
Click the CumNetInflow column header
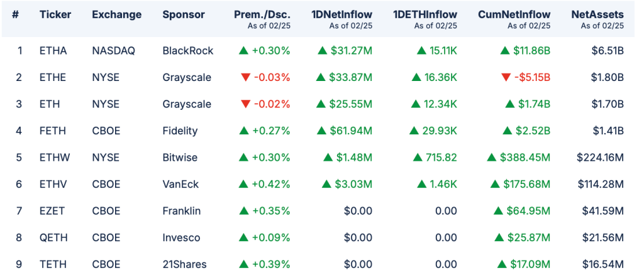514,14
